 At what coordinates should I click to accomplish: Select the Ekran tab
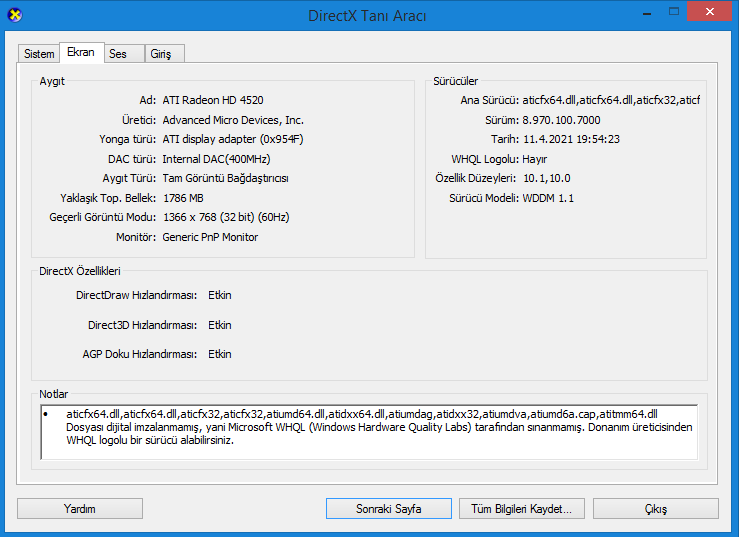click(x=81, y=52)
